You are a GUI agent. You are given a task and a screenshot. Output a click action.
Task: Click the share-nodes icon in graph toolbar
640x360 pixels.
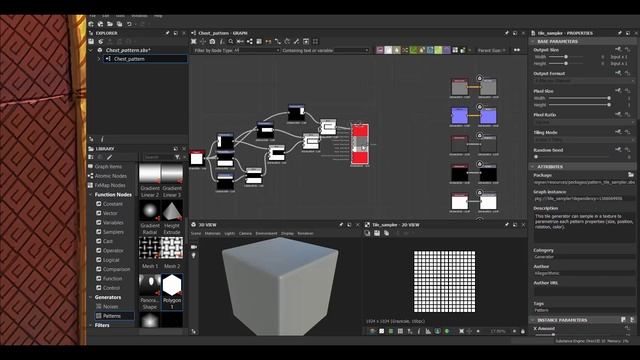249,42
